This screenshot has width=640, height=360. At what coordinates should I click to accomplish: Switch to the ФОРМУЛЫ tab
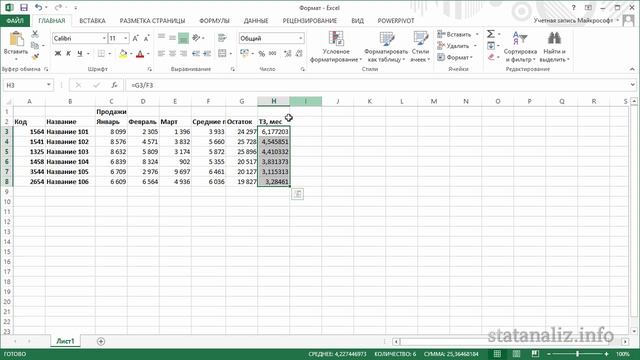(x=214, y=20)
